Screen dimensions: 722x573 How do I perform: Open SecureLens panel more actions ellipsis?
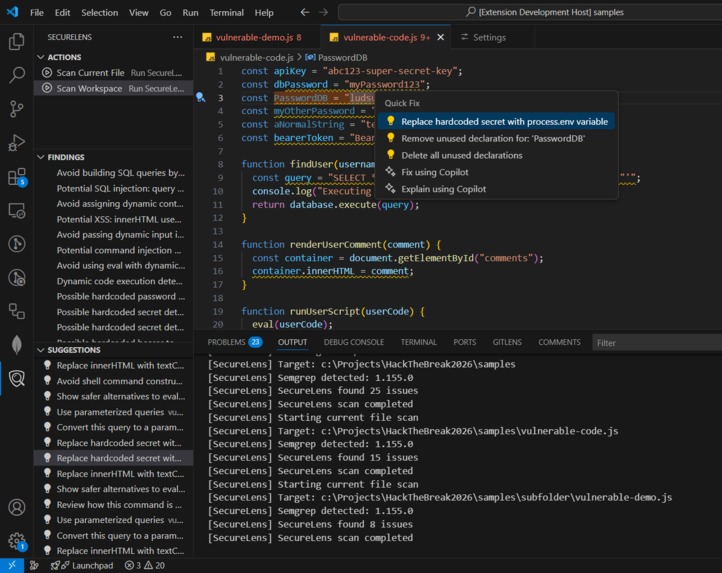point(177,37)
